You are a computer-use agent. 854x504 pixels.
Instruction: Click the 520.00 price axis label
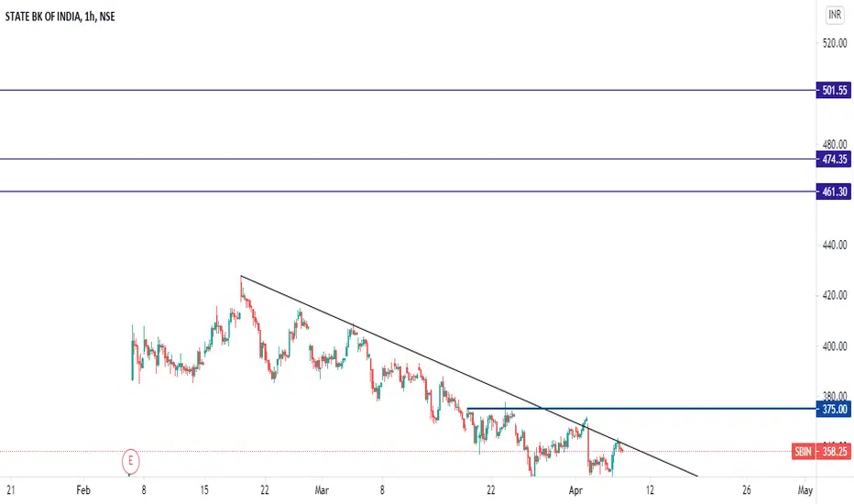[x=835, y=43]
